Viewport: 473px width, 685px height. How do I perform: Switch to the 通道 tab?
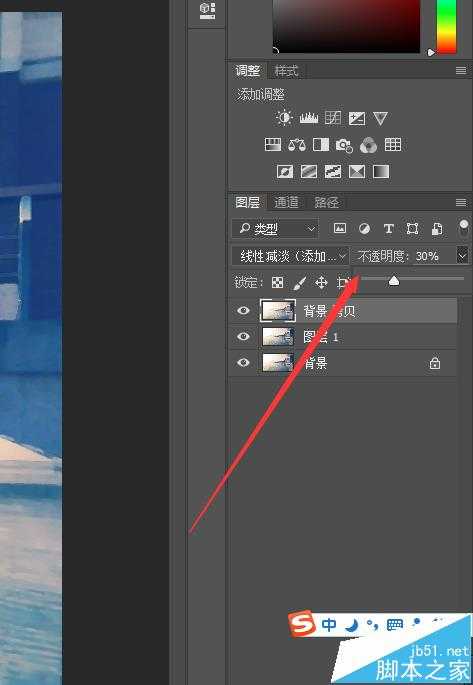287,202
